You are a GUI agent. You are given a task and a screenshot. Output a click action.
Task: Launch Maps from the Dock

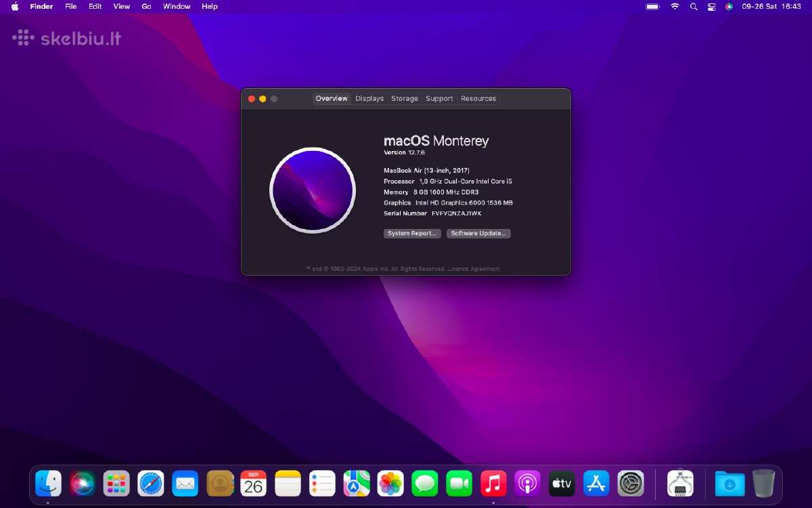pos(357,484)
